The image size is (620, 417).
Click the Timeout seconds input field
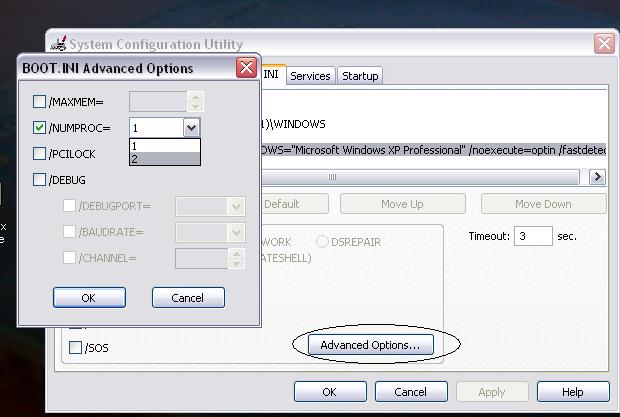533,236
